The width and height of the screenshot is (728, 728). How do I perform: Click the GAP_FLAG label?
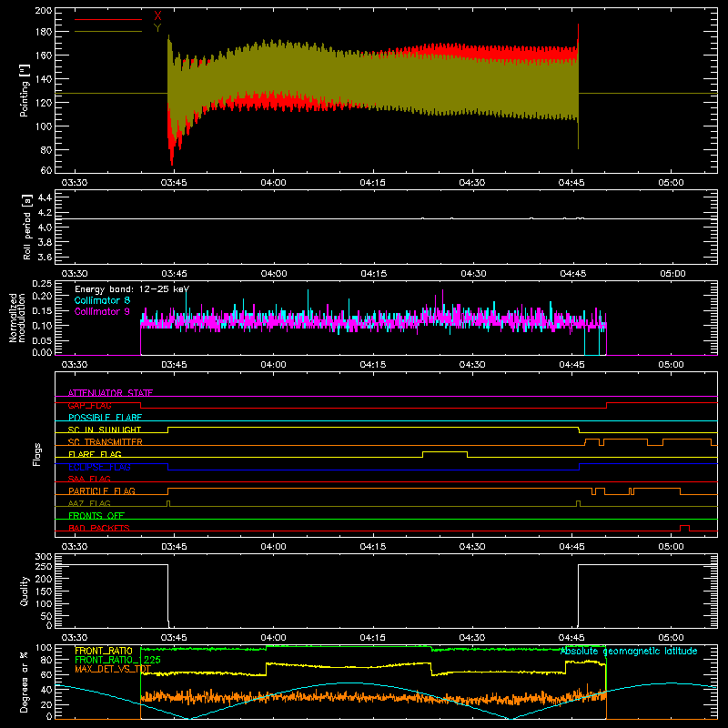[x=89, y=405]
